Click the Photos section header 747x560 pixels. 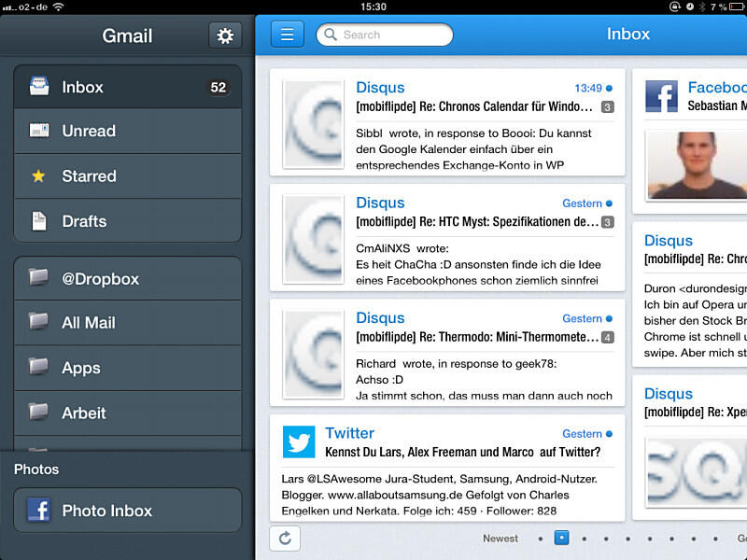(x=36, y=469)
